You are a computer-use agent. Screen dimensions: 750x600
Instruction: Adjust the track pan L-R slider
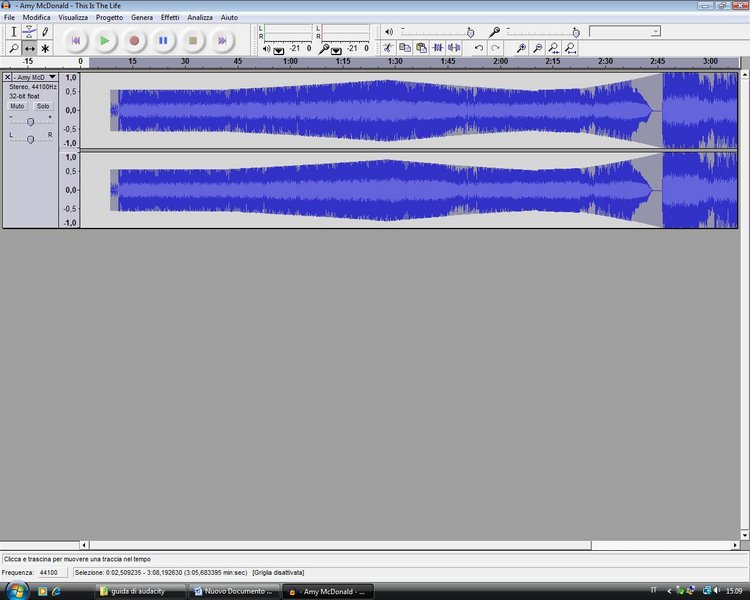[x=30, y=139]
